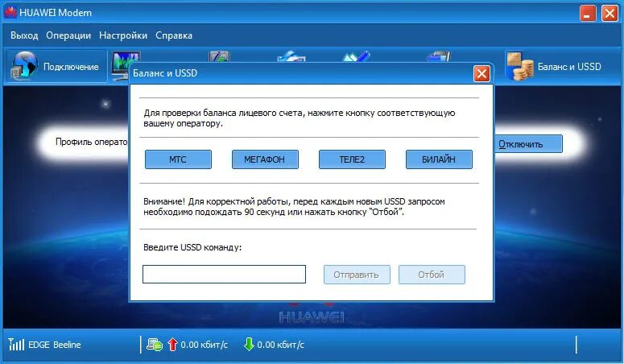Viewport: 624px width, 364px height.
Task: Check balance for БИЛАЙН operator
Action: coord(439,159)
